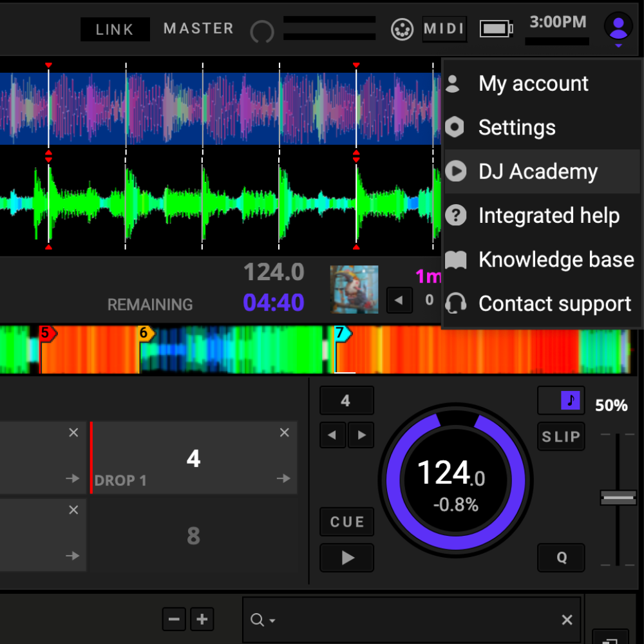Viewport: 644px width, 644px height.
Task: Click the lower green waveform
Action: pyautogui.click(x=220, y=202)
